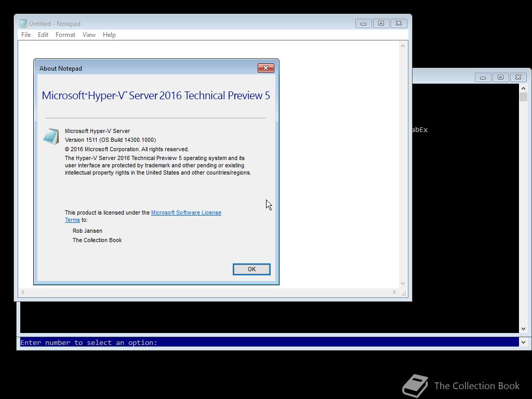Image resolution: width=532 pixels, height=399 pixels.
Task: Open the View menu in Notepad
Action: click(89, 35)
